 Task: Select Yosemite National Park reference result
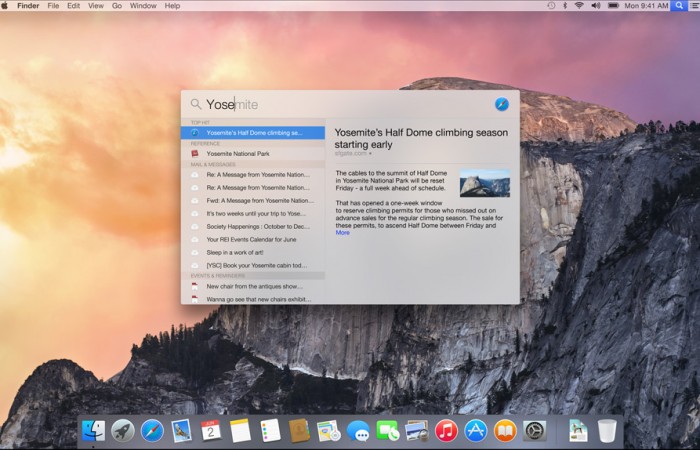(237, 154)
